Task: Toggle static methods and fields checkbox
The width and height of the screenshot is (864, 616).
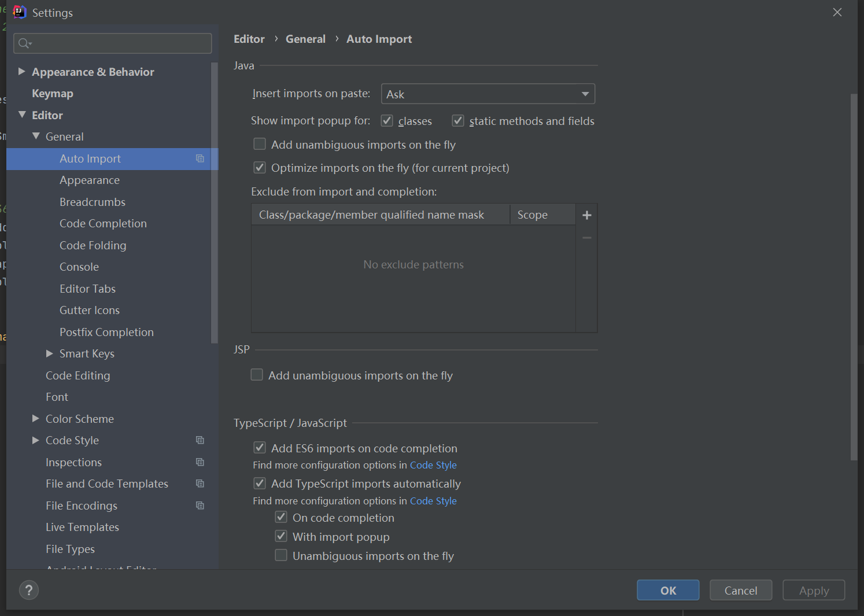Action: click(x=458, y=120)
